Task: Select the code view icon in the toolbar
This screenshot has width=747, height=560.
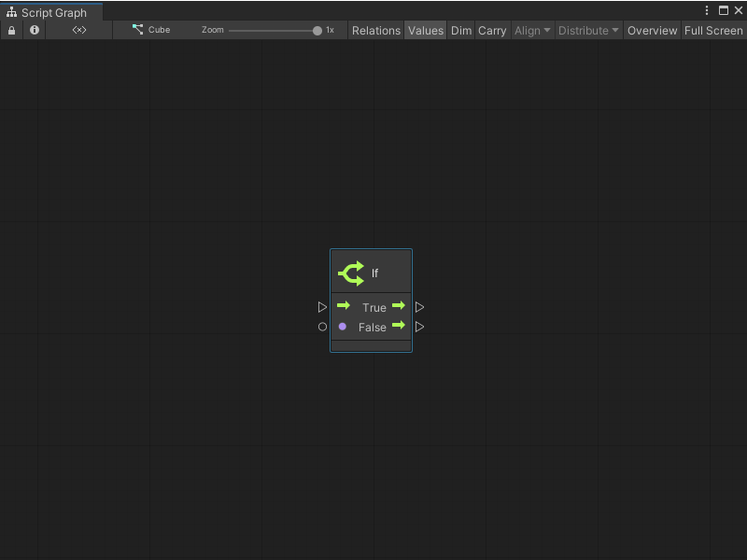Action: pyautogui.click(x=78, y=30)
